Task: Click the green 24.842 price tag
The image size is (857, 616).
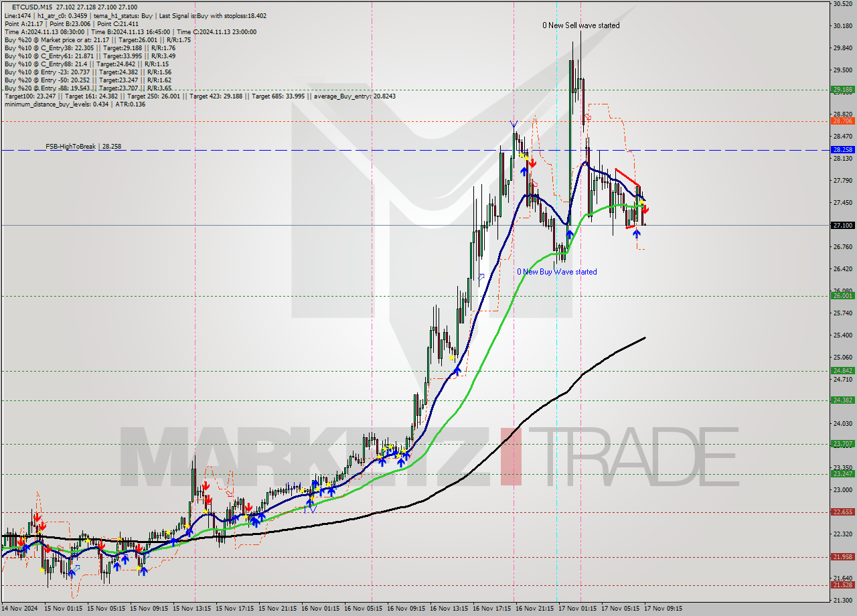Action: pyautogui.click(x=842, y=371)
